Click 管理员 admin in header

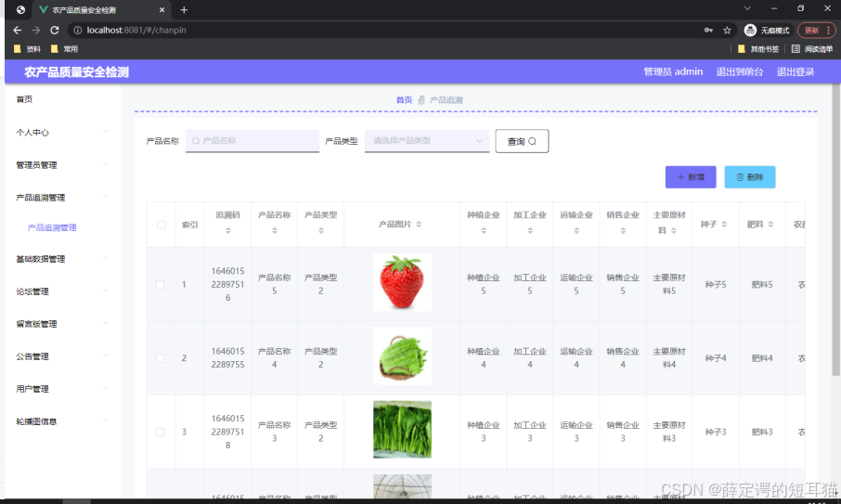pyautogui.click(x=673, y=71)
